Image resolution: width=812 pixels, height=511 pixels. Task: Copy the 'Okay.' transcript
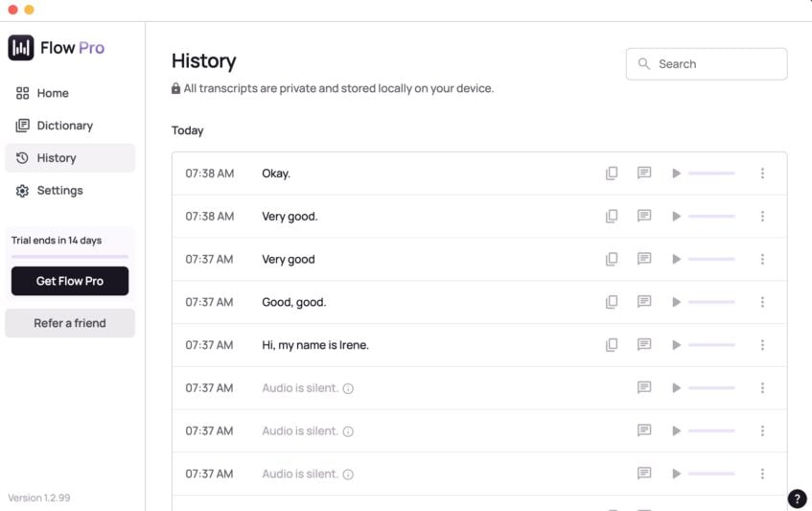tap(612, 173)
